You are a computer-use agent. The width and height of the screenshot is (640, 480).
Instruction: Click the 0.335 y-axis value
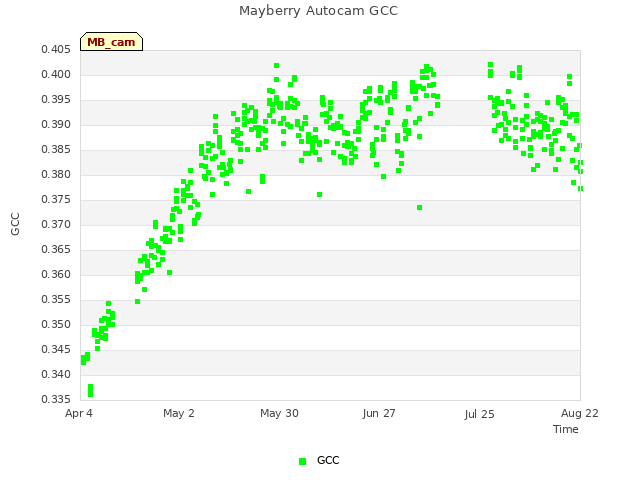(56, 399)
